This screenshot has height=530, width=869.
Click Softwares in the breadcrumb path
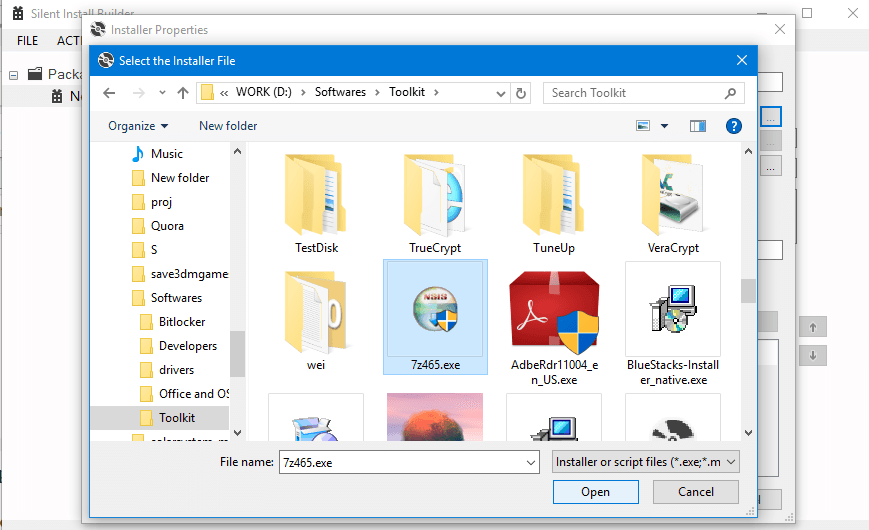pyautogui.click(x=340, y=92)
